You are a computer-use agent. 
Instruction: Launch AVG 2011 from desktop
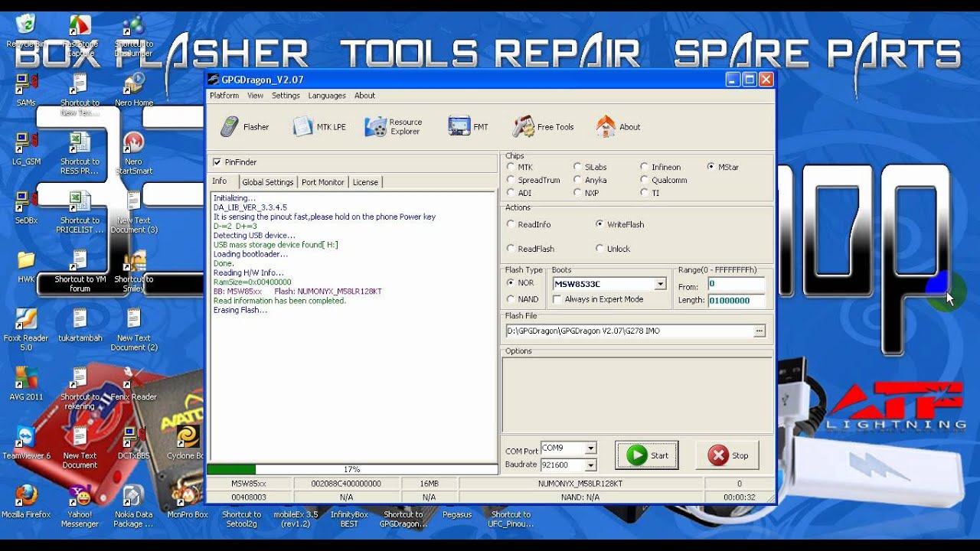[26, 383]
